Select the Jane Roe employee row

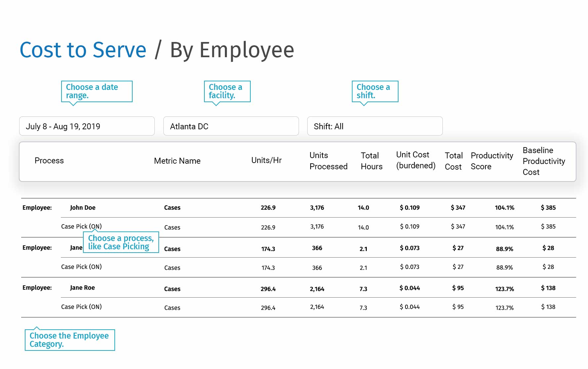tap(82, 288)
